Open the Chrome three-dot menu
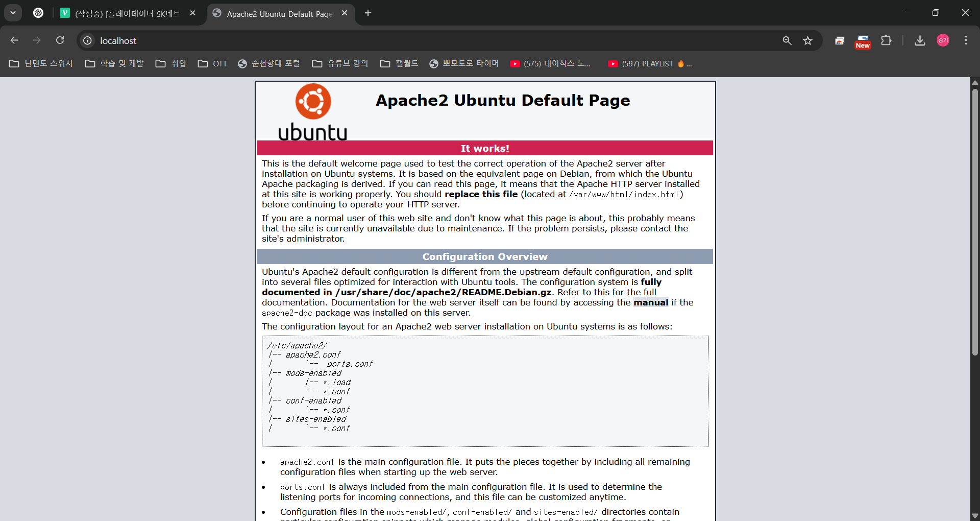This screenshot has height=521, width=980. pyautogui.click(x=966, y=40)
